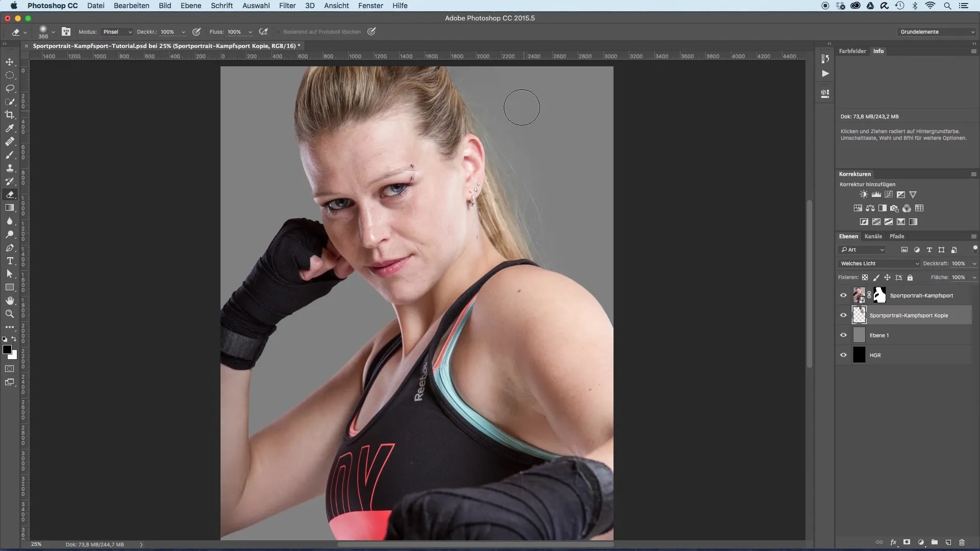980x551 pixels.
Task: Select the Gradient tool
Action: (10, 208)
